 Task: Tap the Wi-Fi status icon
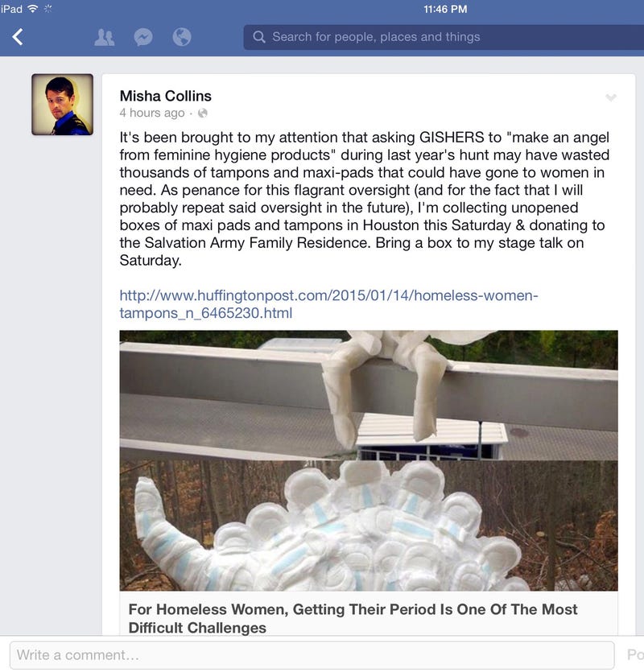[x=32, y=9]
